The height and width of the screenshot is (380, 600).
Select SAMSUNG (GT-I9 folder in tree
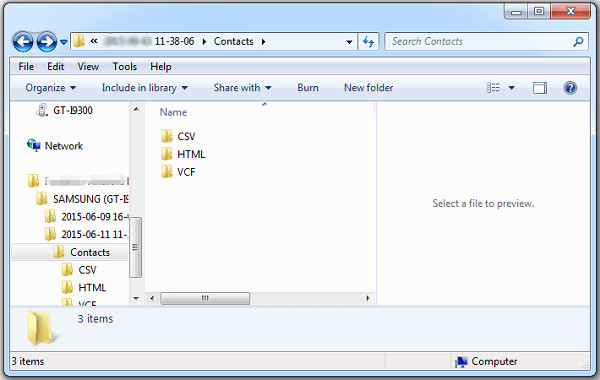pyautogui.click(x=82, y=199)
